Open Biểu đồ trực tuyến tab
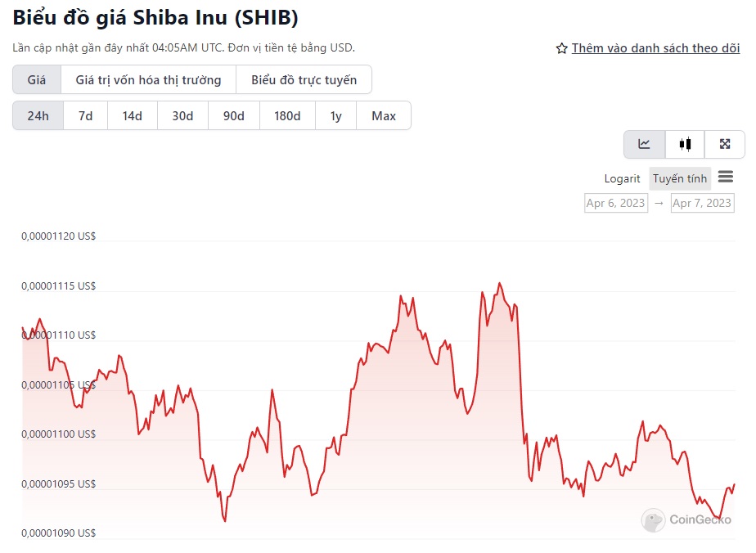756x553 pixels. 304,79
